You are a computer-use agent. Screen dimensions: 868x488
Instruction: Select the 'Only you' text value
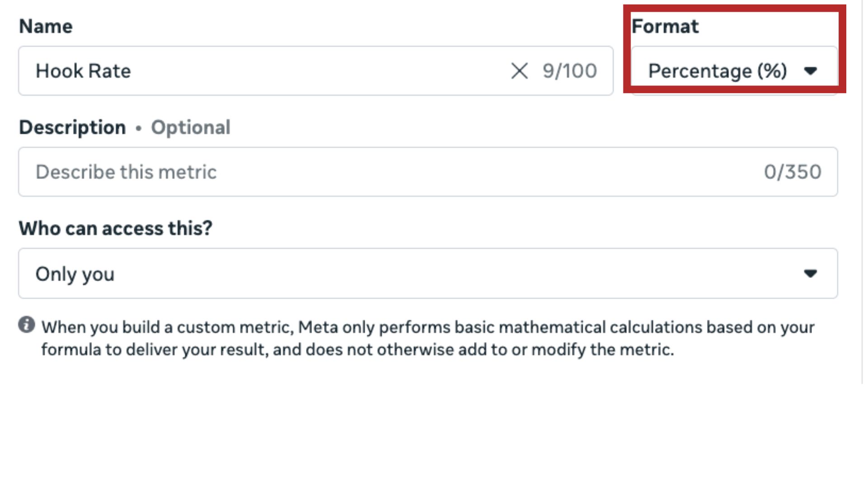(75, 274)
